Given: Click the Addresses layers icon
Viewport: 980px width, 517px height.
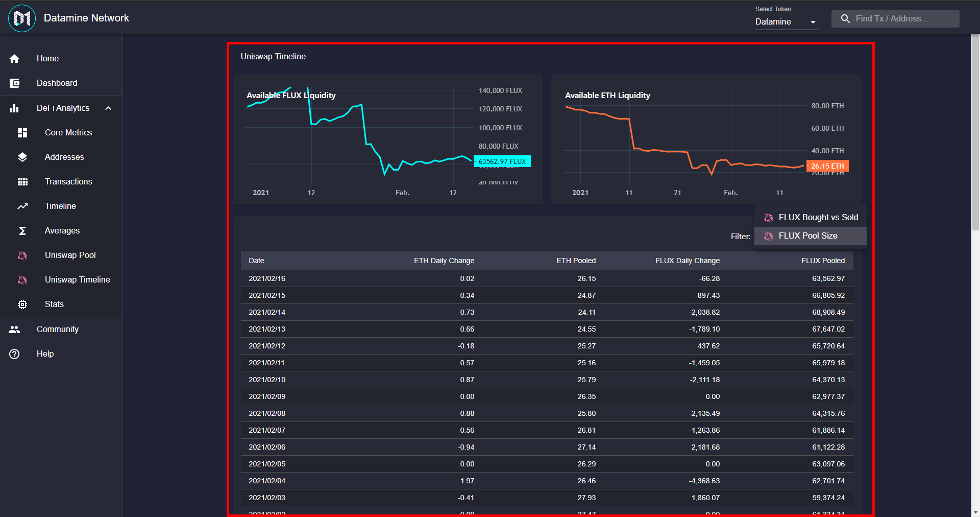Looking at the screenshot, I should pyautogui.click(x=22, y=157).
